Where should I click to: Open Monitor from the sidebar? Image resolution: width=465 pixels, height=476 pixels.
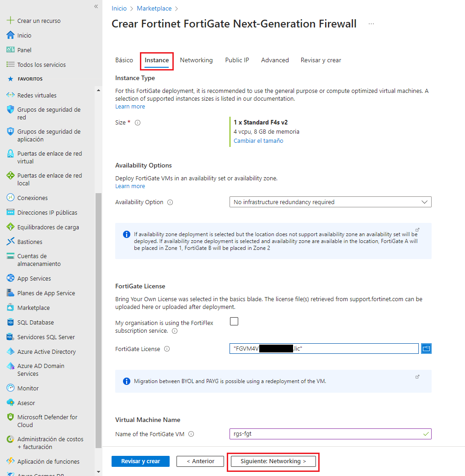(x=27, y=388)
